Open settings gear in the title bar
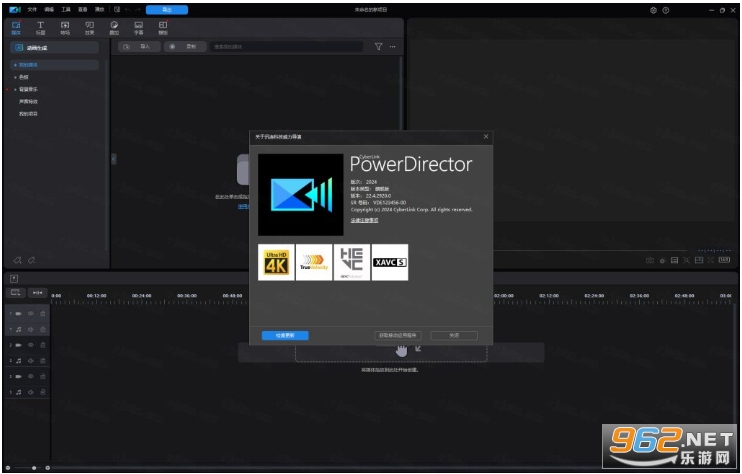 coord(654,10)
